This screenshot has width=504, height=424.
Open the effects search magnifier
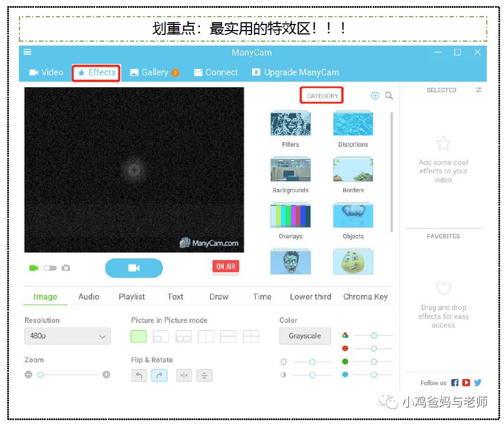pyautogui.click(x=389, y=96)
